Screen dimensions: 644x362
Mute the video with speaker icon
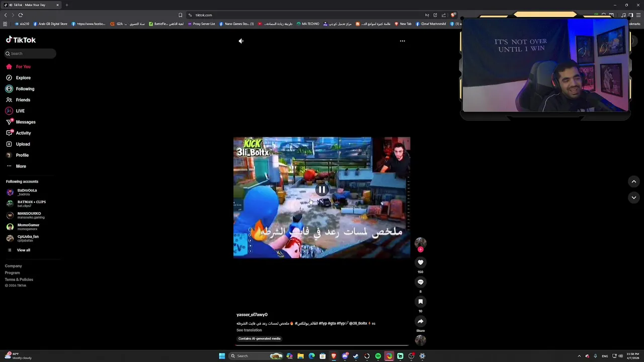pyautogui.click(x=241, y=41)
